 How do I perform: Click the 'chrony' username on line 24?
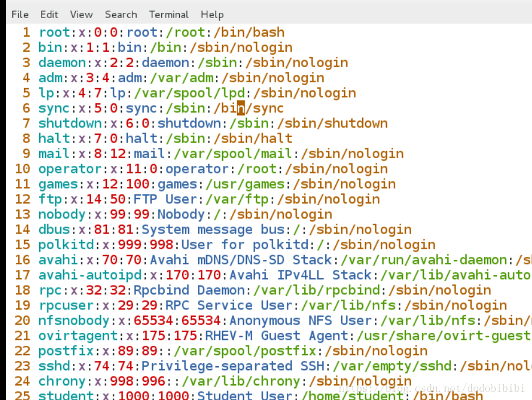click(62, 381)
